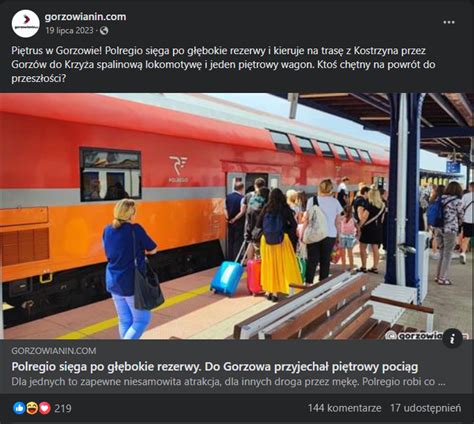This screenshot has height=424, width=474.
Task: Open the train platform photo preview
Action: click(x=237, y=216)
